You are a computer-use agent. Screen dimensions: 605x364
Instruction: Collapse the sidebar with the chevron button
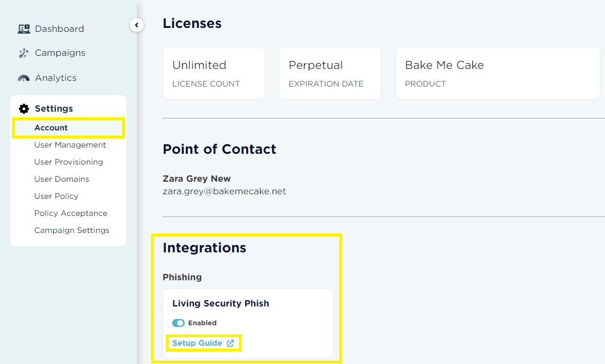click(x=137, y=25)
